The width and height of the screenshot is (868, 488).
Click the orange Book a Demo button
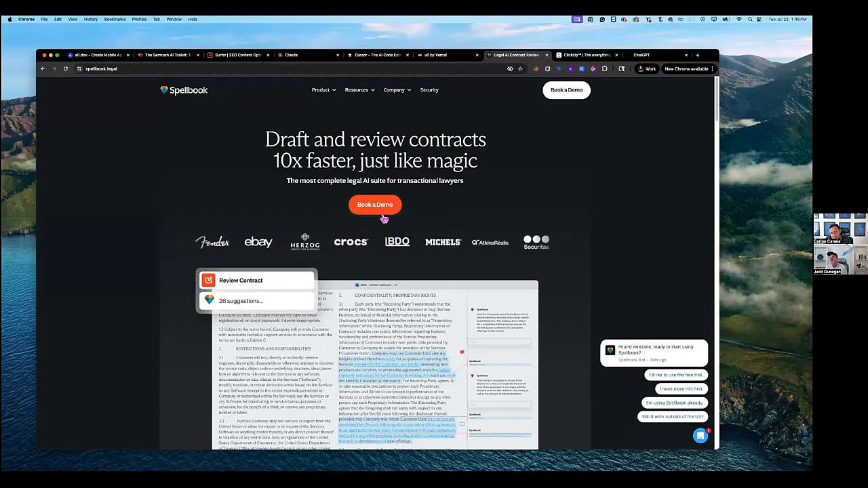point(375,205)
